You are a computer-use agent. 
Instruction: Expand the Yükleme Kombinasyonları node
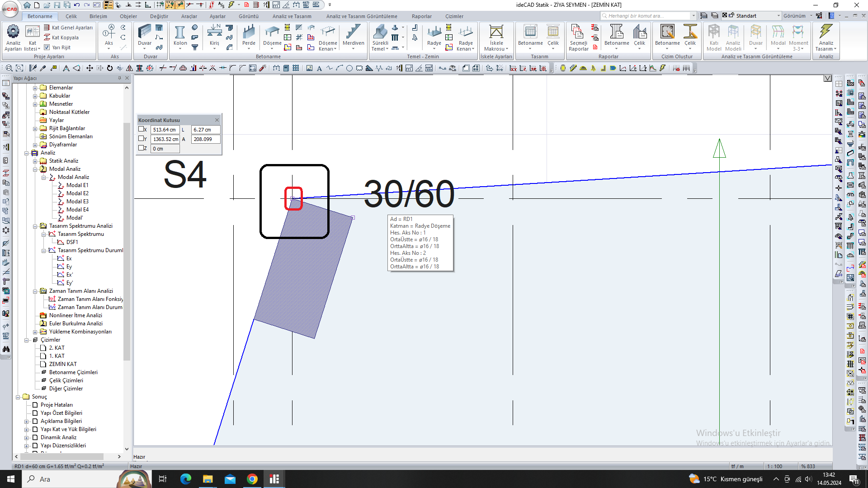pos(35,332)
